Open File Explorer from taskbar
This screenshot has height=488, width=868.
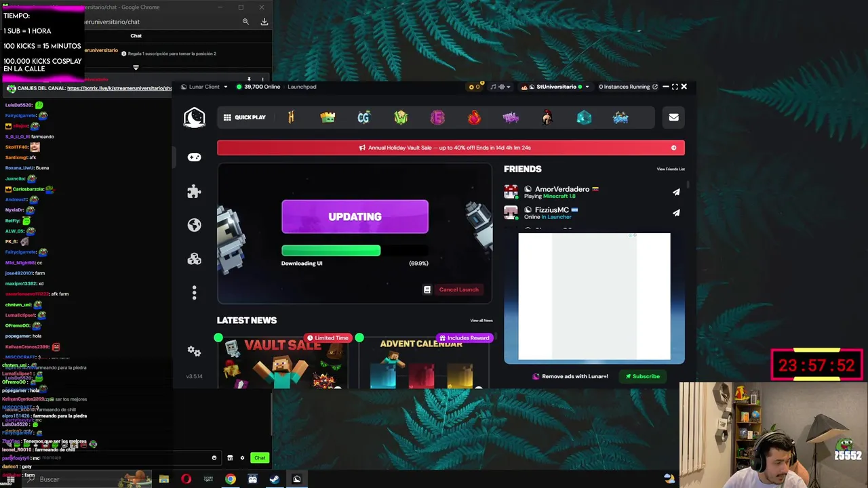click(164, 479)
